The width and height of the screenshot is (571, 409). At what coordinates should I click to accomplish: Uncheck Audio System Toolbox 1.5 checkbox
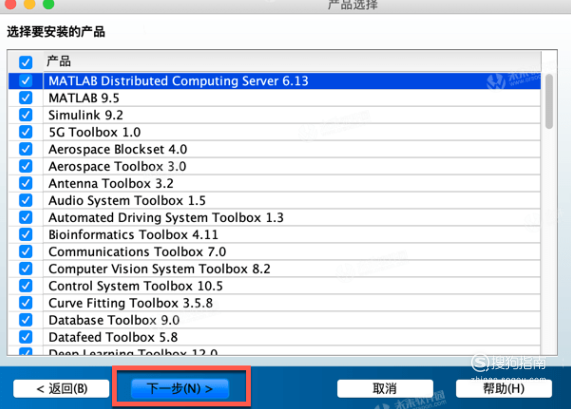[x=25, y=200]
